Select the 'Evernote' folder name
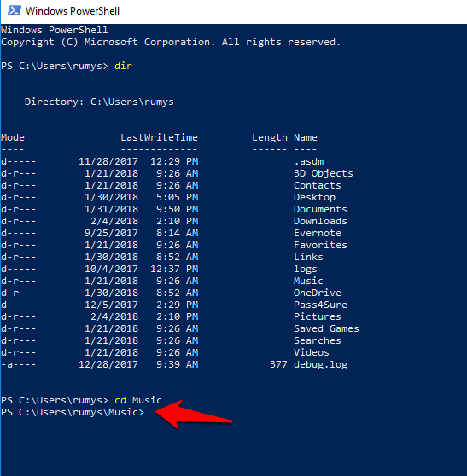 pyautogui.click(x=318, y=233)
